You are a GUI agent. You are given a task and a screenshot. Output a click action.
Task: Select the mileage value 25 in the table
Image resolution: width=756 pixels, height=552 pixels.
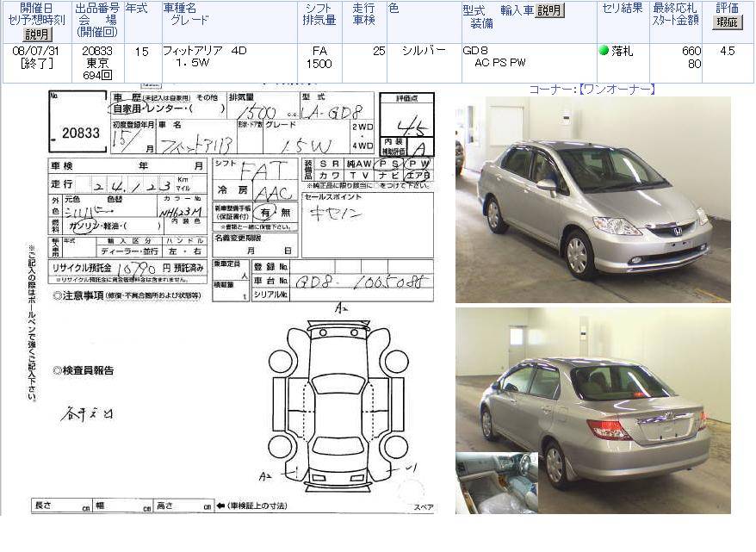point(379,51)
